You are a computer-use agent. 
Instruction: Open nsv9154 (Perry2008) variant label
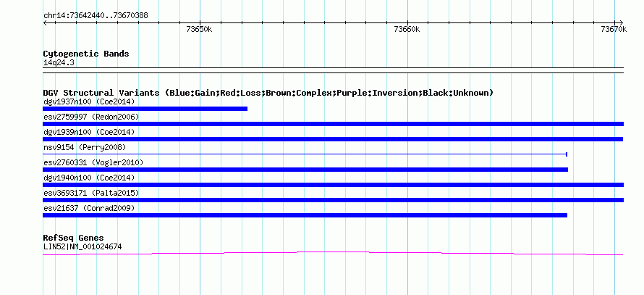85,147
